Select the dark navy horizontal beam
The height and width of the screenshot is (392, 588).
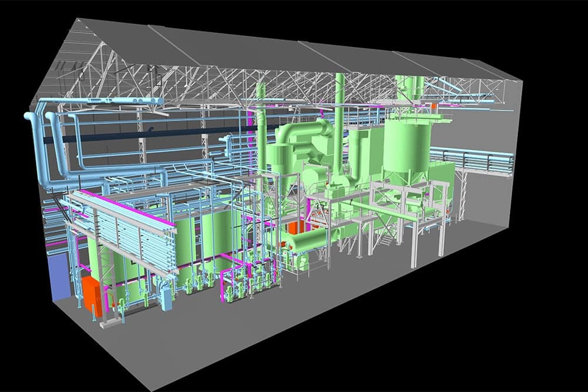coord(150,134)
